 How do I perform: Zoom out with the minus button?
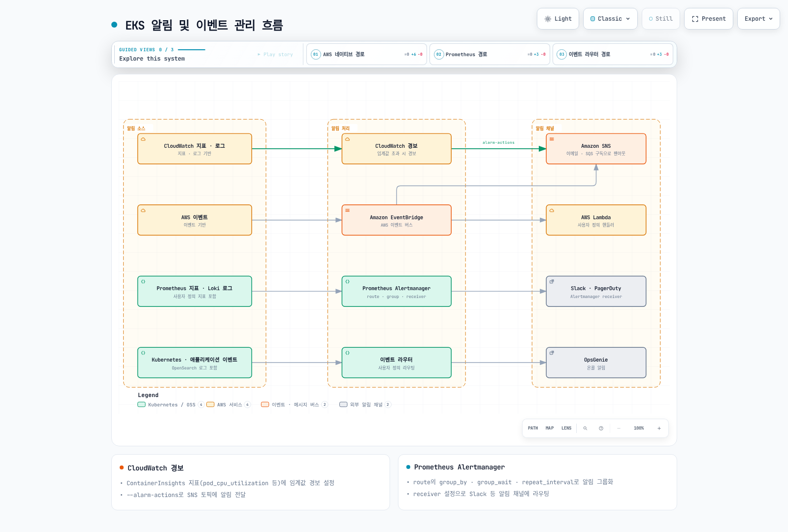(619, 429)
